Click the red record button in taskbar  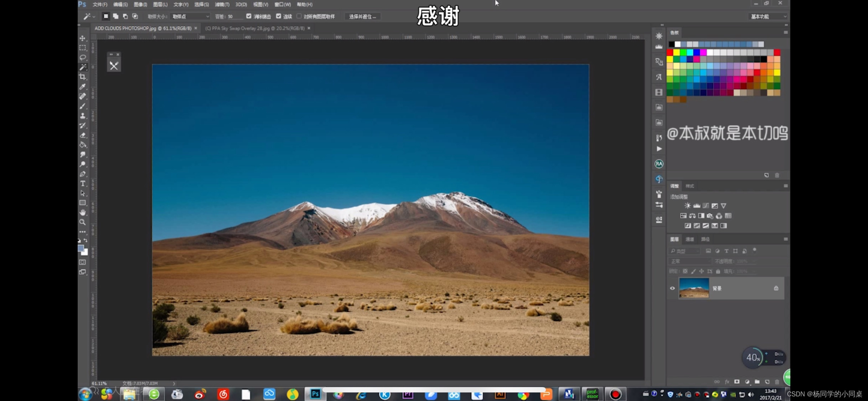[615, 394]
